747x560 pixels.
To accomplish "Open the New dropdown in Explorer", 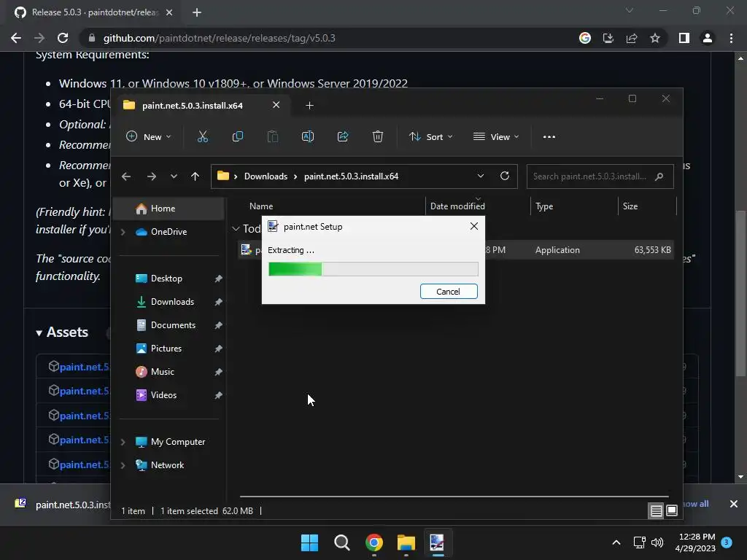I will pos(148,136).
